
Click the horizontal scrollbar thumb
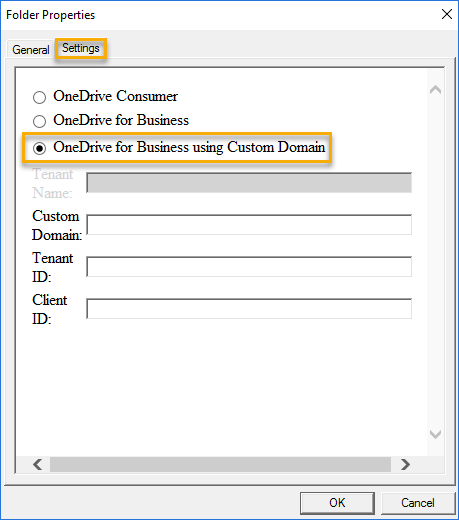click(x=220, y=464)
